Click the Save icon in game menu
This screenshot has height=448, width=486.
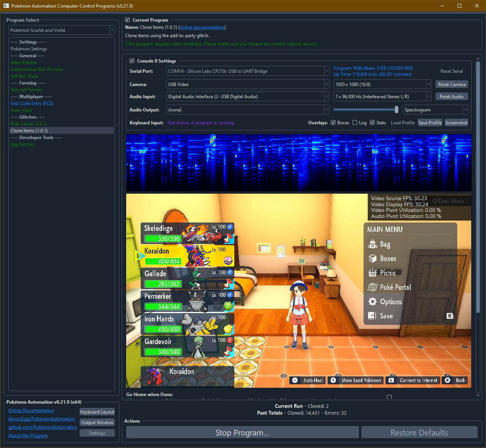coord(372,316)
